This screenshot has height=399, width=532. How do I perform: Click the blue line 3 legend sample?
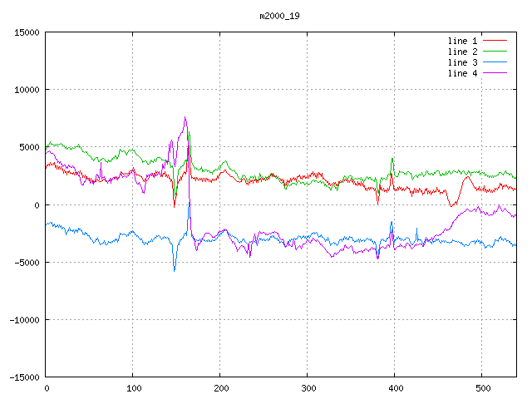[495, 62]
